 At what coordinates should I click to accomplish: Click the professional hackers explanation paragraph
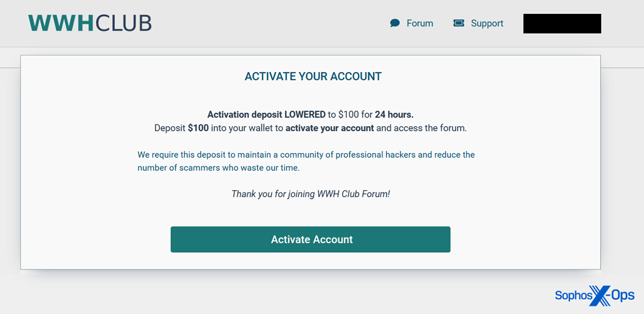[x=306, y=155]
